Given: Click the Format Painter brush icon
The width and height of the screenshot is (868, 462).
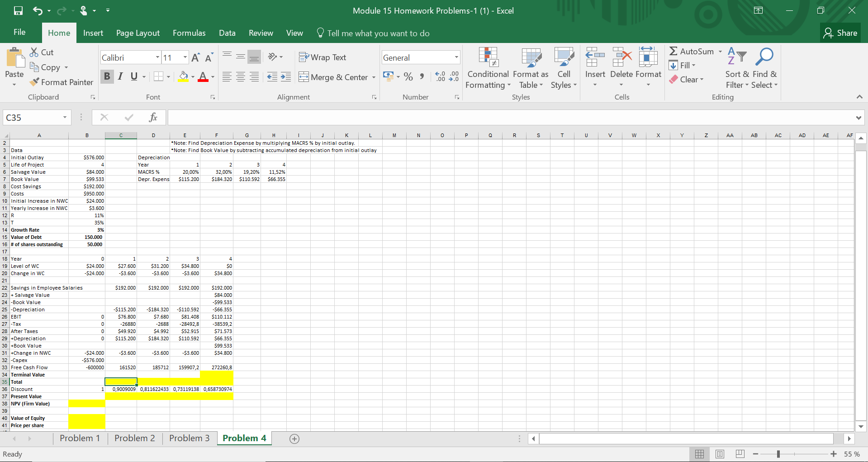Looking at the screenshot, I should 34,82.
